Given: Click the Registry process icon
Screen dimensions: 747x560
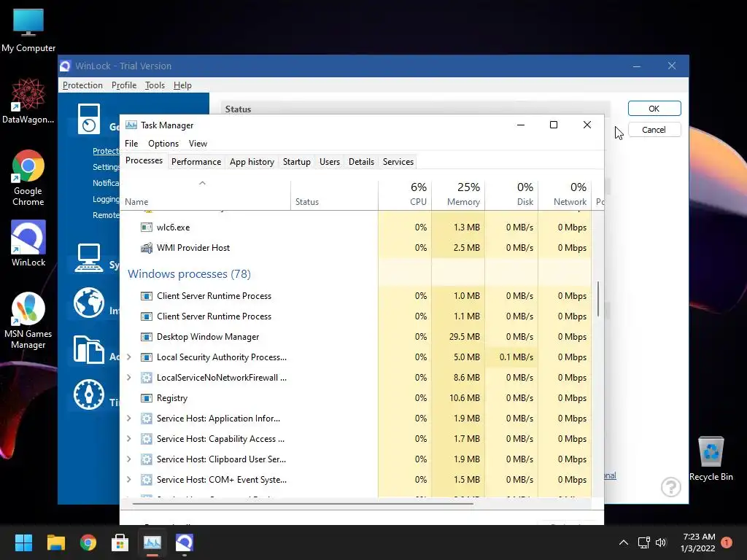Looking at the screenshot, I should click(x=146, y=398).
